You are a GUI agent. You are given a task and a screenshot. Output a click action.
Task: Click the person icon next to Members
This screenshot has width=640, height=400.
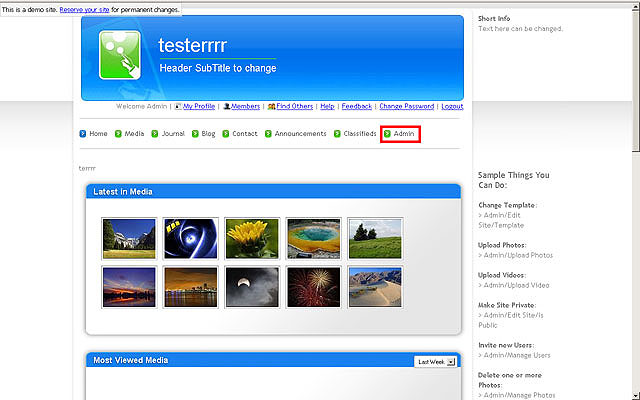coord(227,106)
